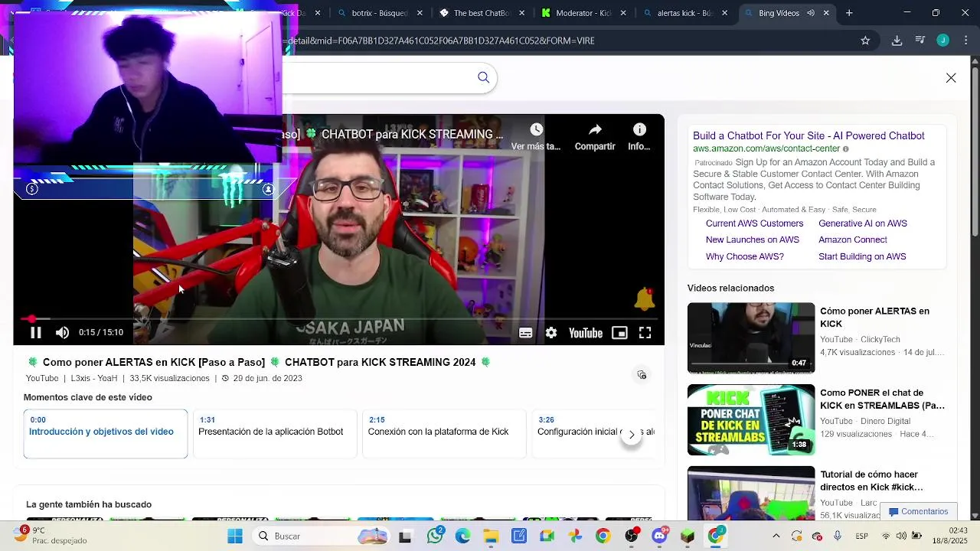980x551 pixels.
Task: Open File Explorer from the taskbar
Action: pos(491,536)
